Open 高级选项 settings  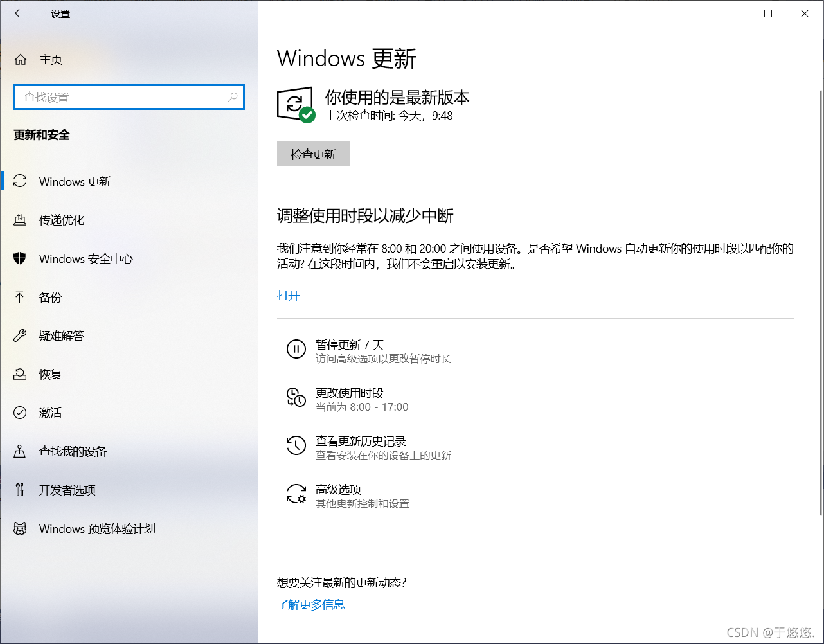pos(347,495)
